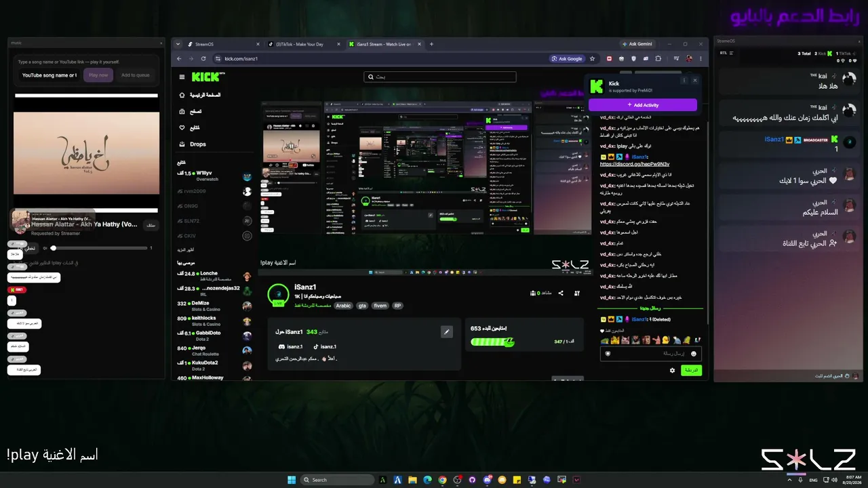Open the emoji picker in chat input

tap(694, 353)
